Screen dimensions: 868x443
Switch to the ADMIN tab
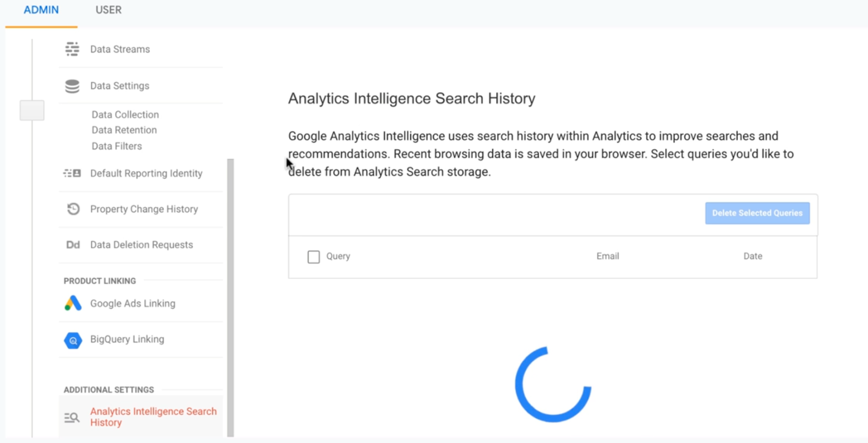tap(41, 10)
